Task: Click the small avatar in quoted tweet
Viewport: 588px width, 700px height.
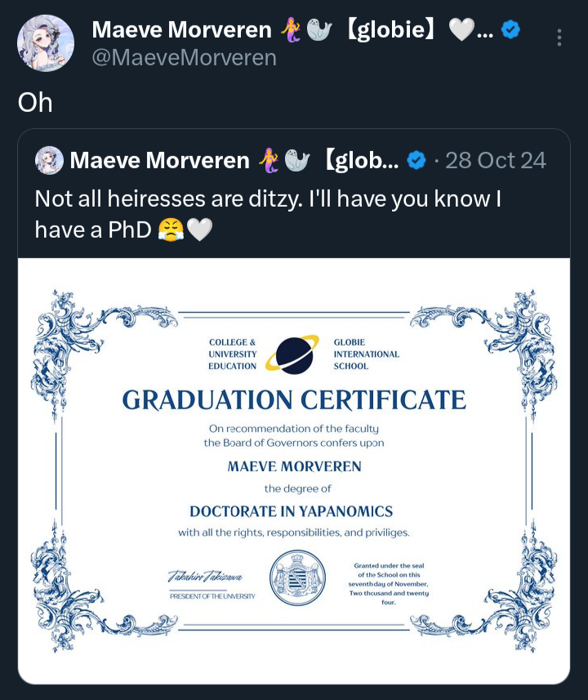Action: click(49, 160)
